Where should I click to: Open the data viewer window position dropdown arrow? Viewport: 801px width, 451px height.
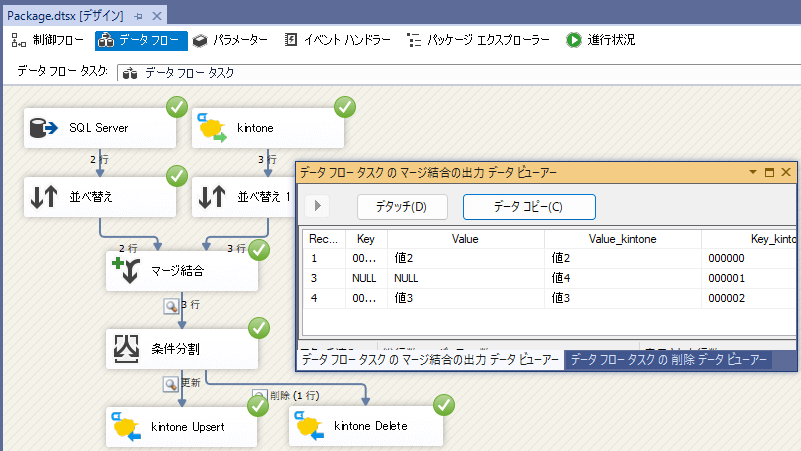pyautogui.click(x=753, y=172)
